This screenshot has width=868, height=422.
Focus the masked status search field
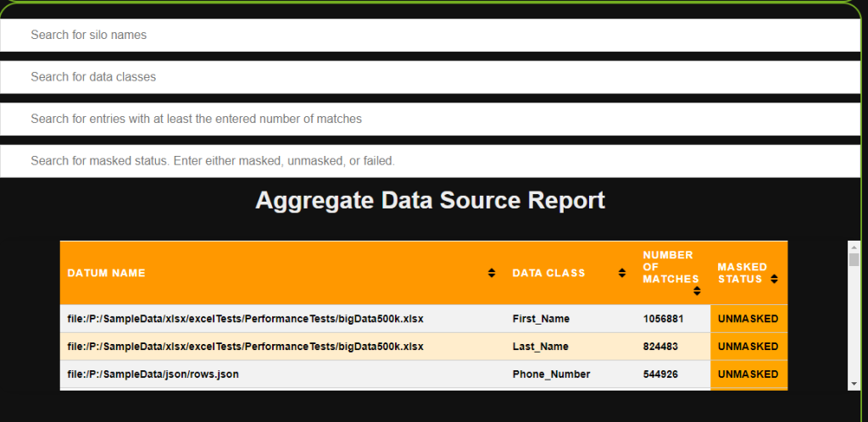(430, 160)
